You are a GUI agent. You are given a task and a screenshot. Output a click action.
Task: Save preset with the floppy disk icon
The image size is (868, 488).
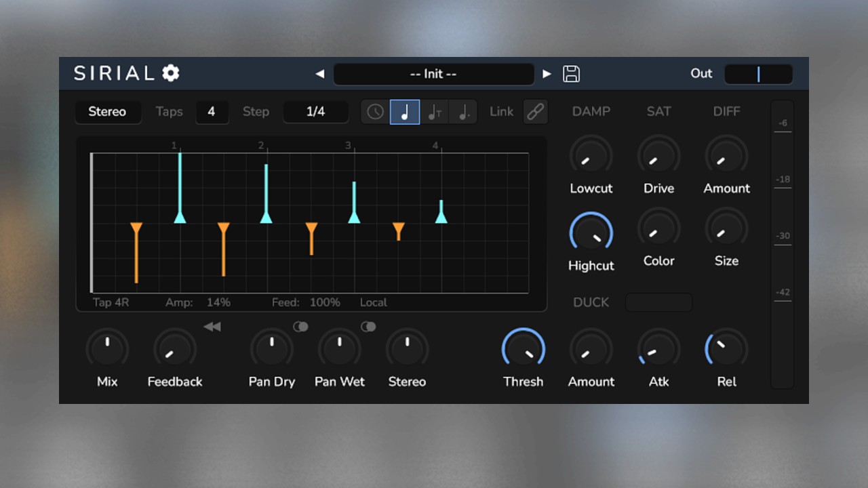point(572,74)
